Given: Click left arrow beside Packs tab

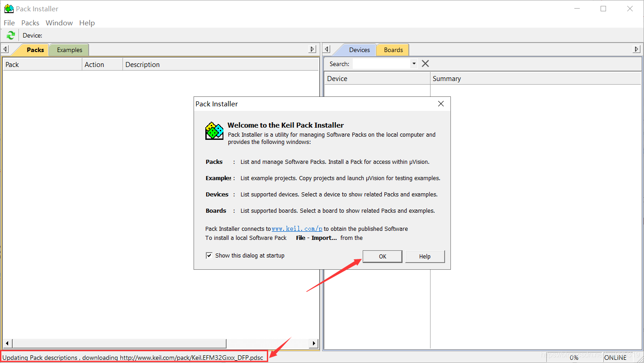Looking at the screenshot, I should pyautogui.click(x=5, y=49).
